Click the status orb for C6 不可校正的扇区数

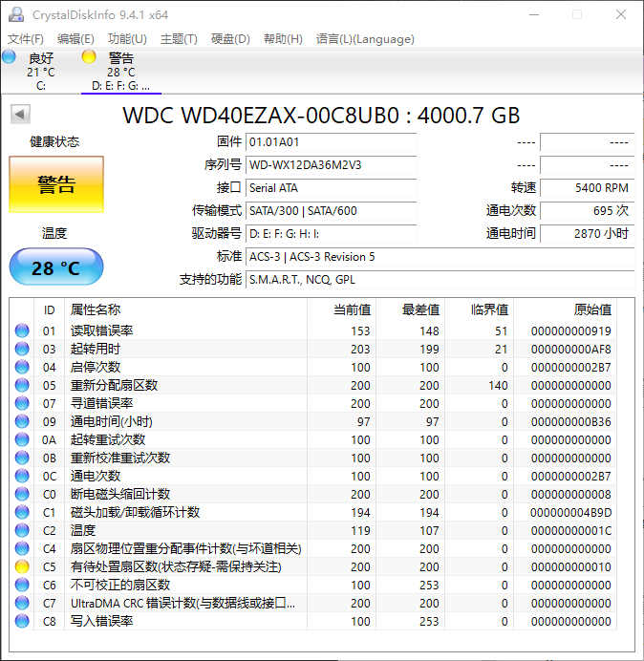click(x=22, y=585)
